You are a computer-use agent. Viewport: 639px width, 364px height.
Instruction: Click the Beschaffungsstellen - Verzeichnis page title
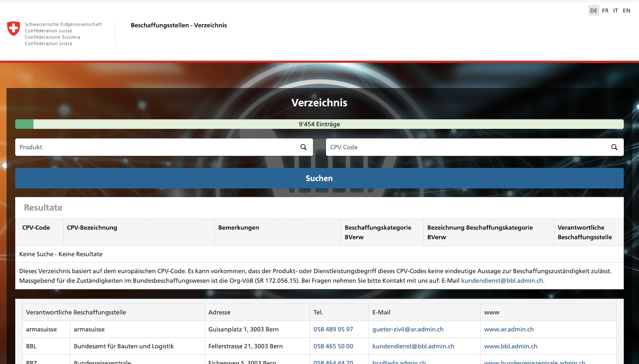coord(179,25)
